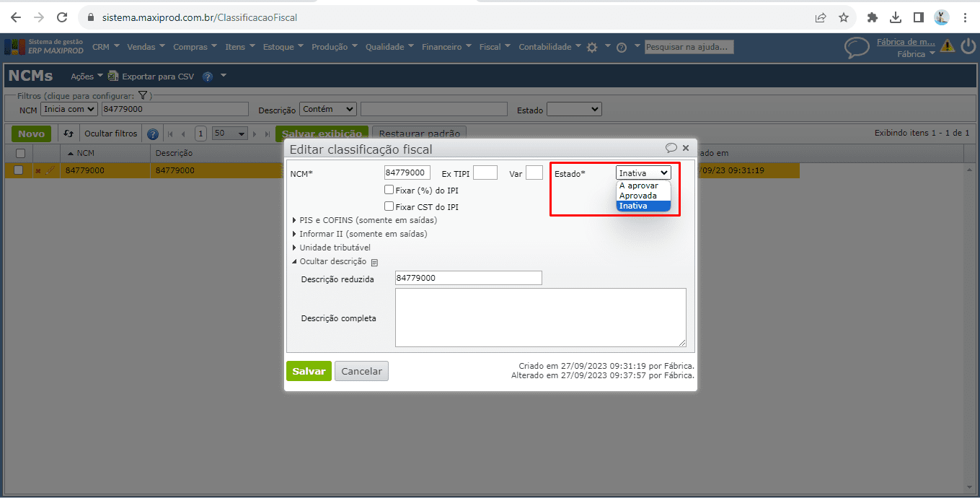Open Fábrica user dropdown

point(916,53)
